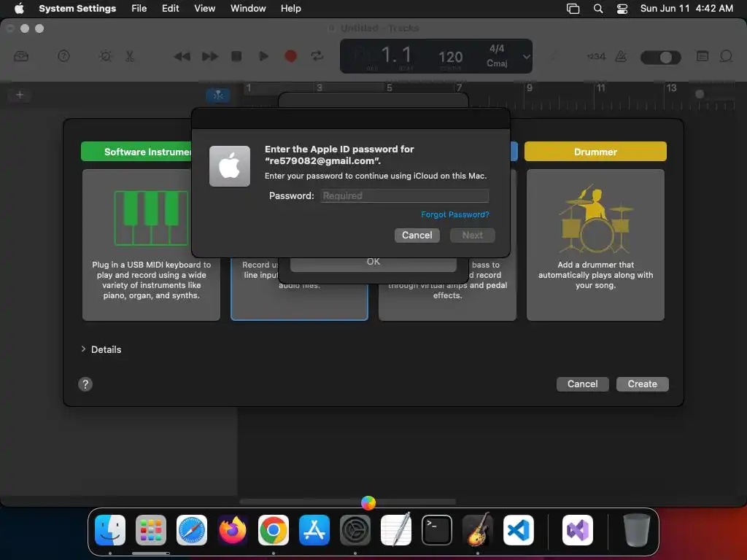Click the Cmaj key signature
Viewport: 747px width, 560px height.
[x=497, y=63]
